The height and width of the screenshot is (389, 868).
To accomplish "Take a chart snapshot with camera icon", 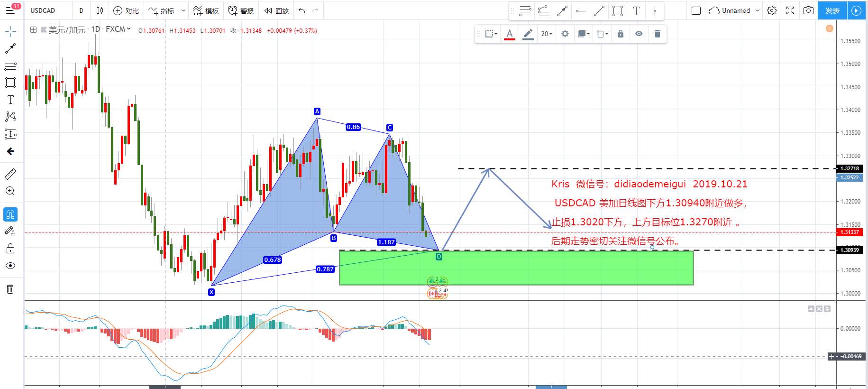I will tap(809, 10).
